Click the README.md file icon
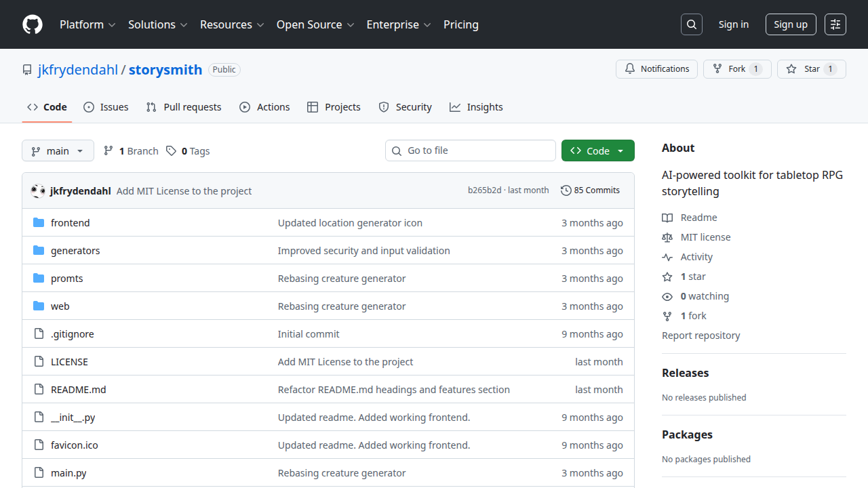The width and height of the screenshot is (868, 488). (x=39, y=390)
